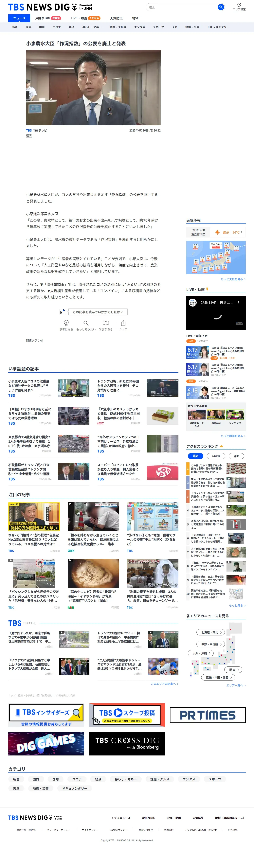Click 深掘りDIG in the footer navigation

point(149,818)
